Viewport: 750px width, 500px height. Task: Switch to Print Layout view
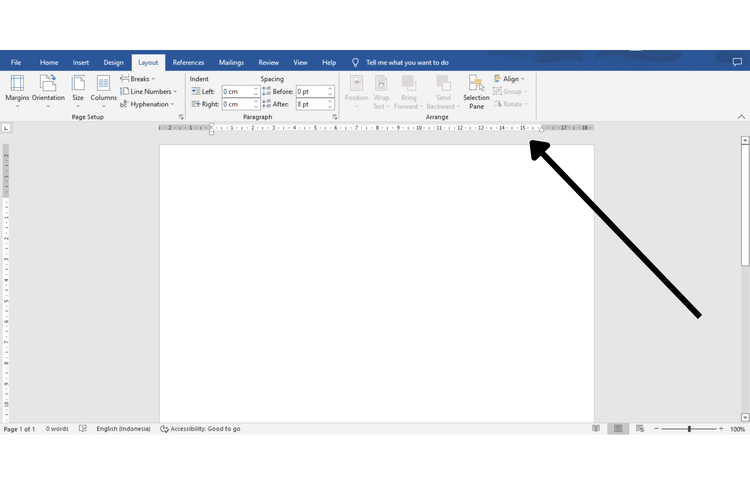(x=618, y=429)
